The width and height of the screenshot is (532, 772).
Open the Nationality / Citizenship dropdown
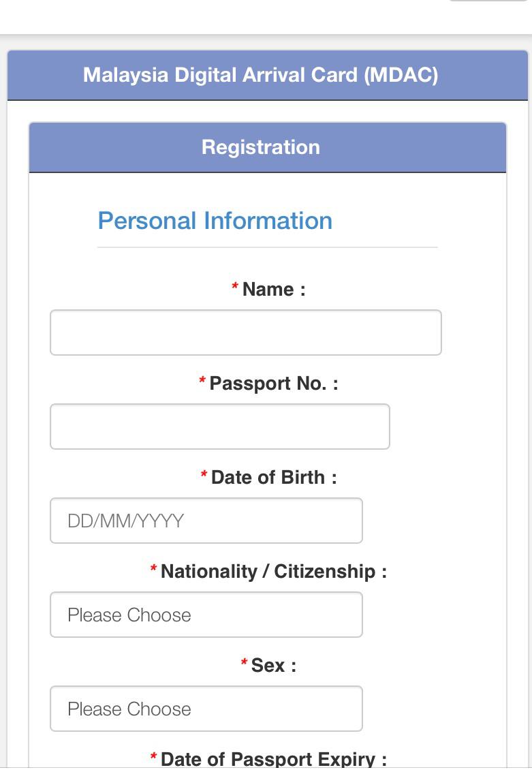tap(206, 615)
